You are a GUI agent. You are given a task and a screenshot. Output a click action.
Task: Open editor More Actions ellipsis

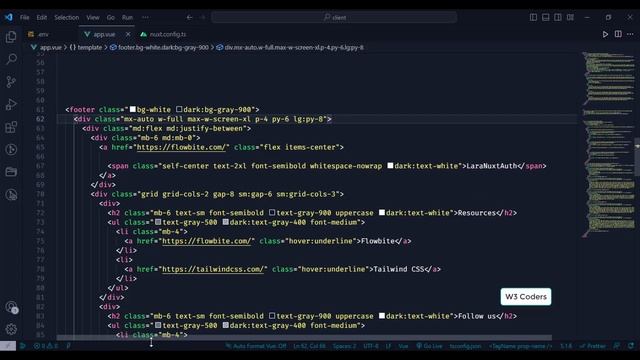(630, 34)
